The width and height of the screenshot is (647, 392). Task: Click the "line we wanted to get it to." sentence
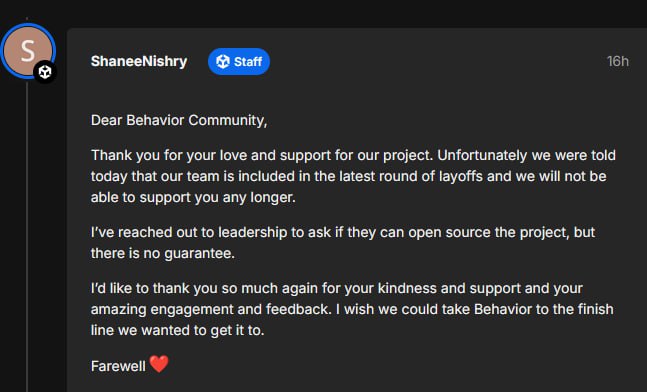[x=177, y=331]
